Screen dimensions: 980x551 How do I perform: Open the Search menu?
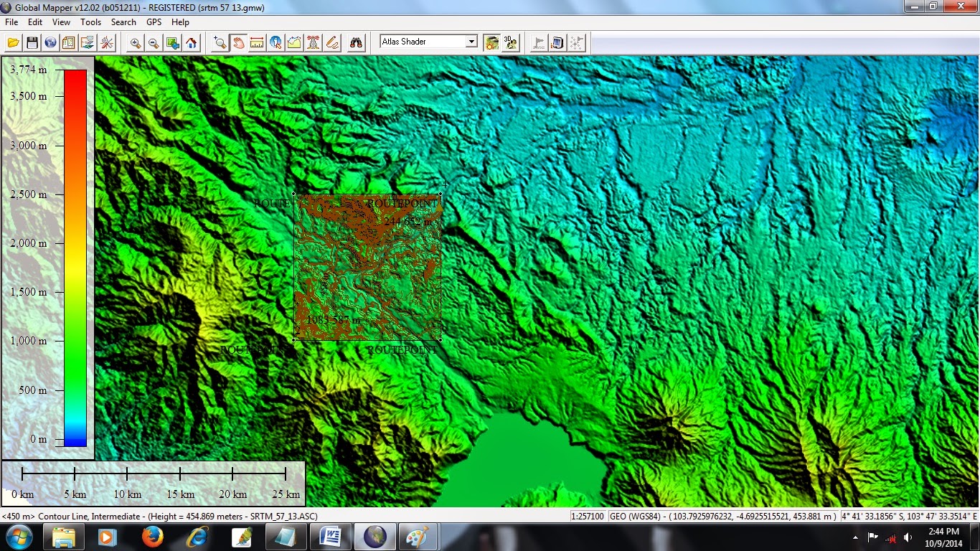coord(123,22)
